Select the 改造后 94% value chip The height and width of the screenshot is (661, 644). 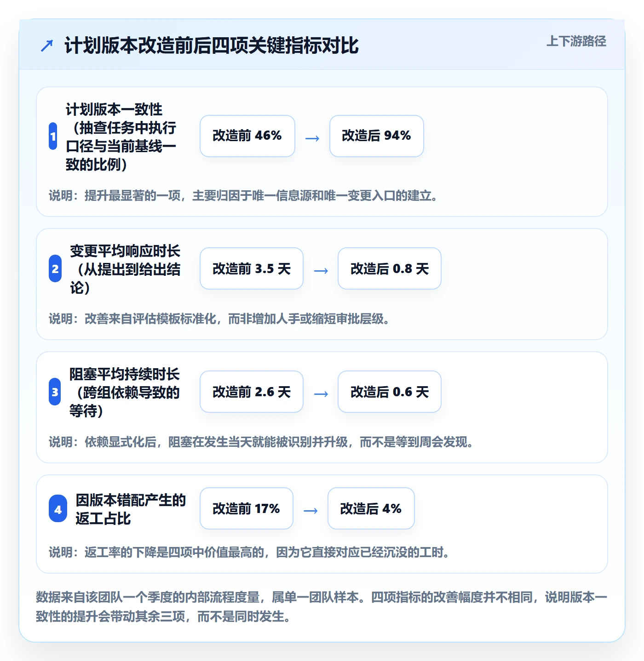click(x=377, y=136)
